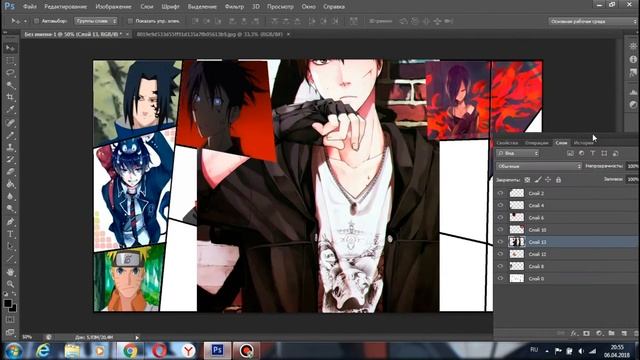The height and width of the screenshot is (360, 640).
Task: Select the Rectangular Marquee tool
Action: click(x=10, y=61)
